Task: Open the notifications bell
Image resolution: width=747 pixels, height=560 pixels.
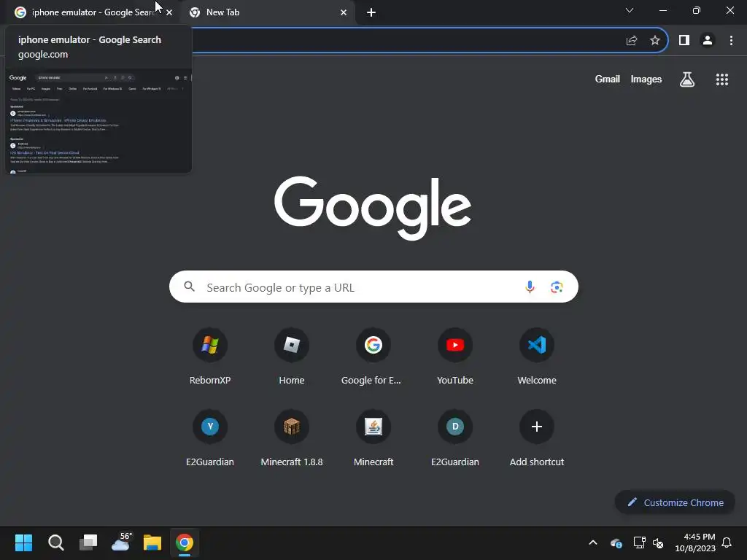Action: coord(727,542)
